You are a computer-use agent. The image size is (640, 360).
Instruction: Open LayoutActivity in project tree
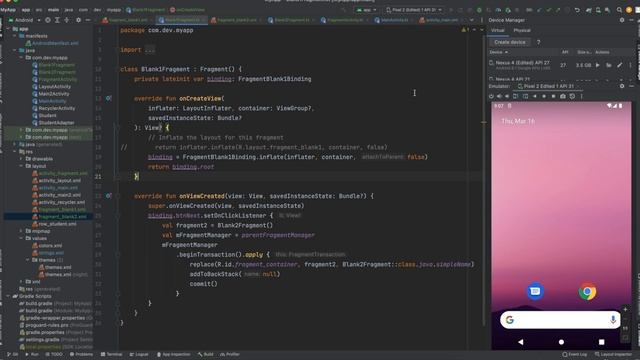point(51,87)
